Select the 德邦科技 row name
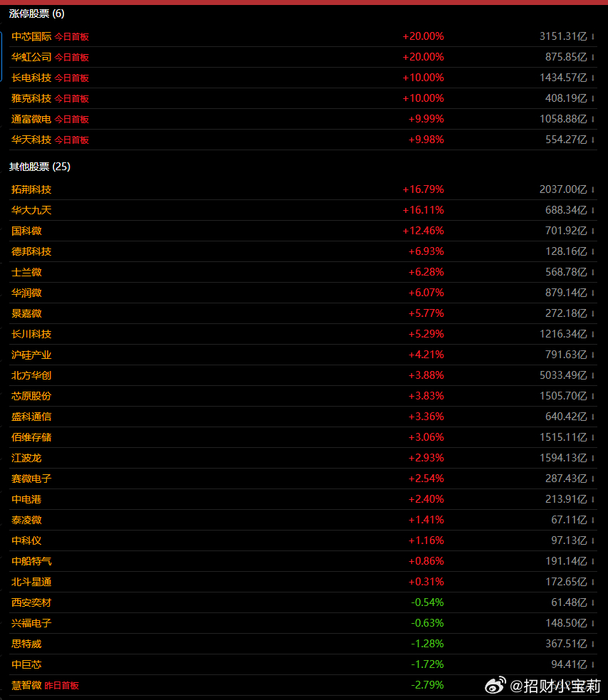 click(31, 252)
